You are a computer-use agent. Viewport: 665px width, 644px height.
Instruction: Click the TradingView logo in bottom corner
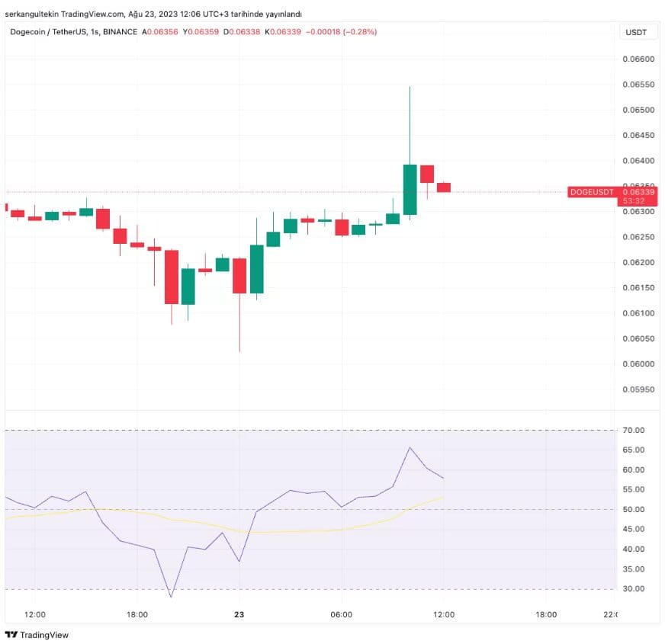pyautogui.click(x=37, y=635)
